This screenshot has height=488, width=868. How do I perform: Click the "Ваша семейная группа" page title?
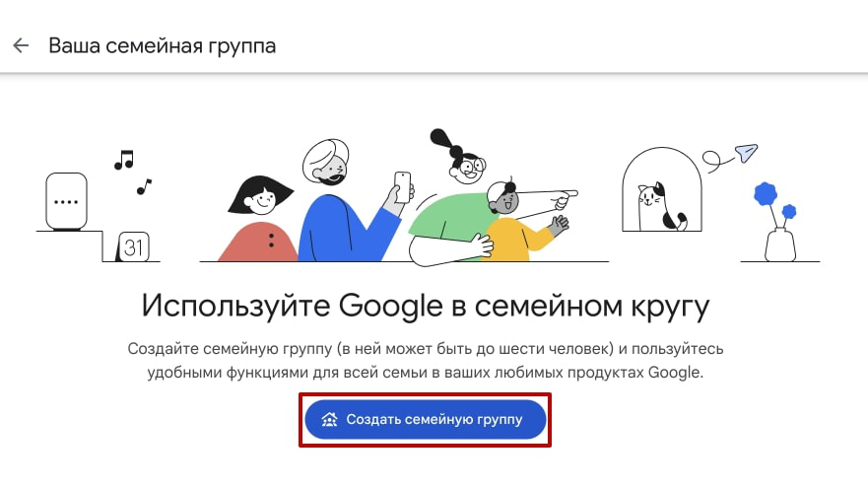pyautogui.click(x=163, y=46)
